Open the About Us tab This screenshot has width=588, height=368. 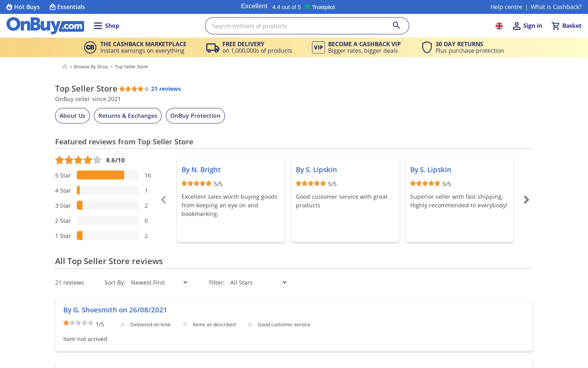72,116
